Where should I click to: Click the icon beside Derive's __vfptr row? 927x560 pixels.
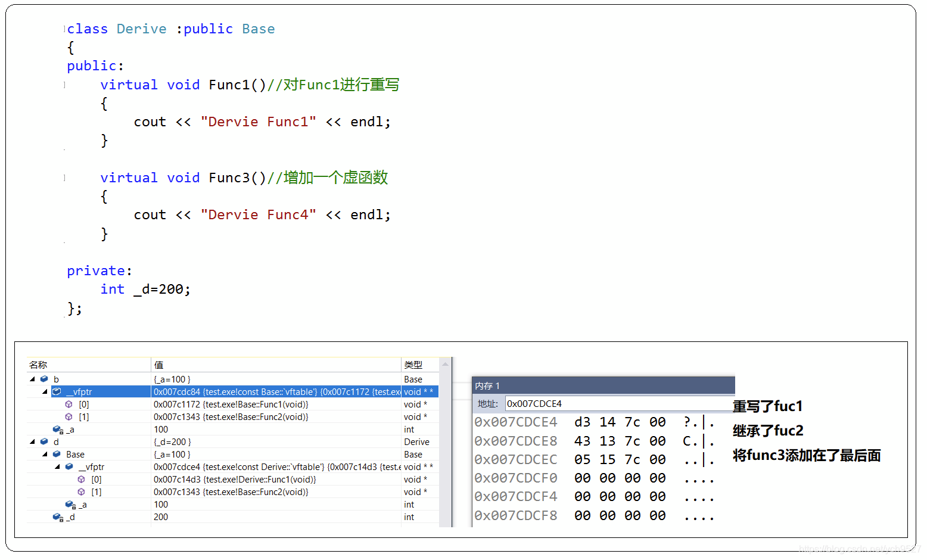[69, 466]
